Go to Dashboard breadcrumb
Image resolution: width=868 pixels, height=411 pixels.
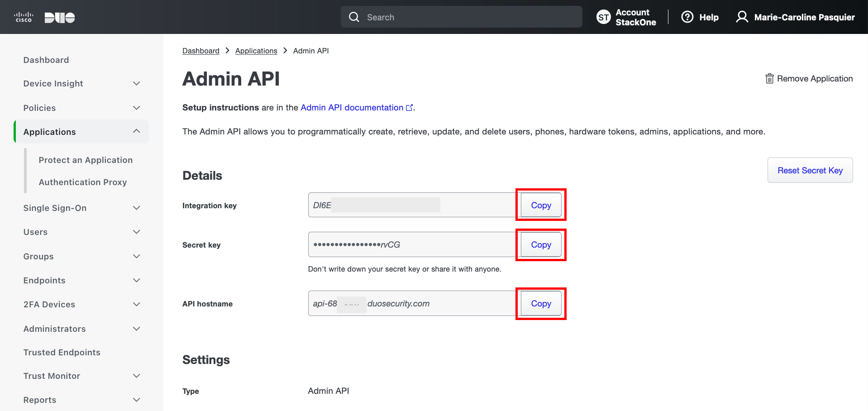(x=201, y=51)
